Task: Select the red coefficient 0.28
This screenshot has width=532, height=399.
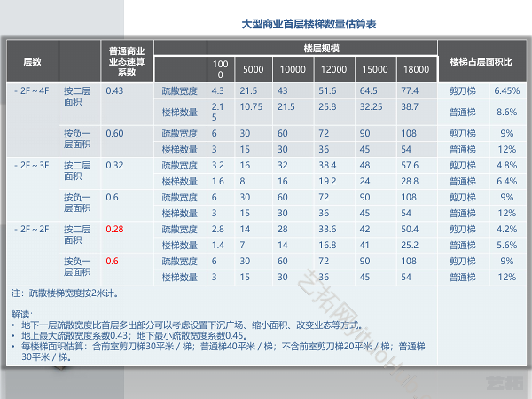Action: (114, 229)
